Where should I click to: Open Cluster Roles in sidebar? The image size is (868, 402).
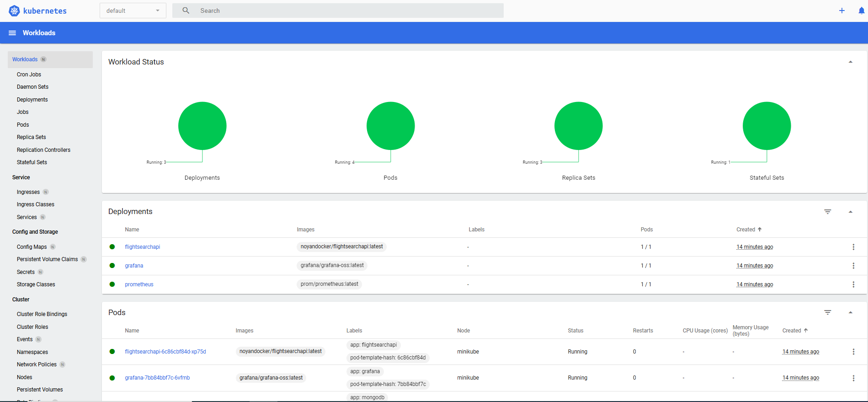(x=32, y=327)
